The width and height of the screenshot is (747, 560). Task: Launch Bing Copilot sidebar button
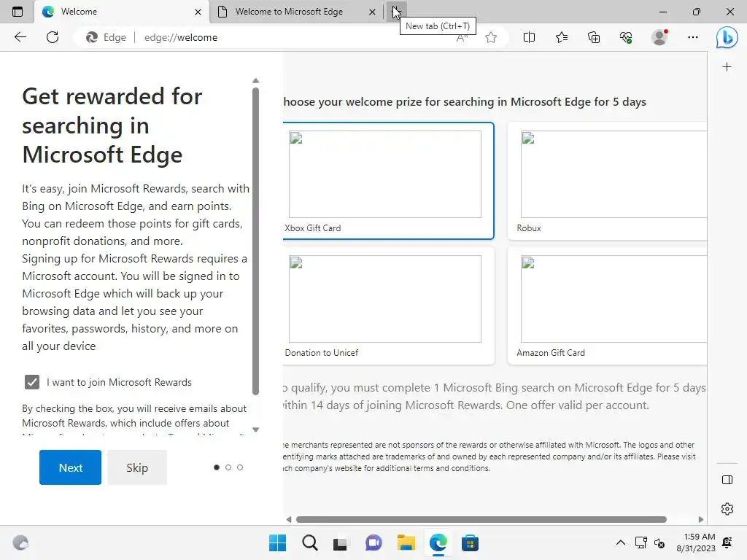727,37
